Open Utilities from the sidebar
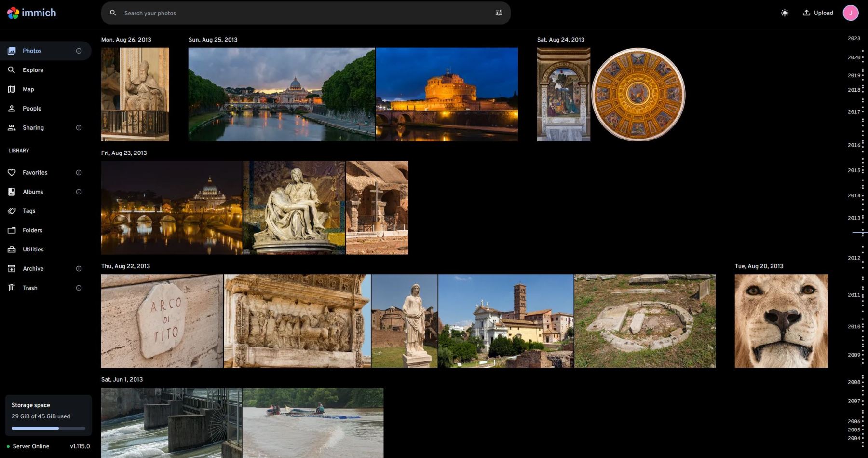Image resolution: width=868 pixels, height=458 pixels. 33,250
